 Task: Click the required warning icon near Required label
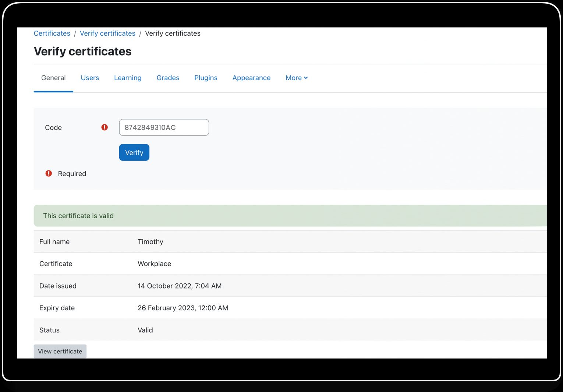pos(48,173)
